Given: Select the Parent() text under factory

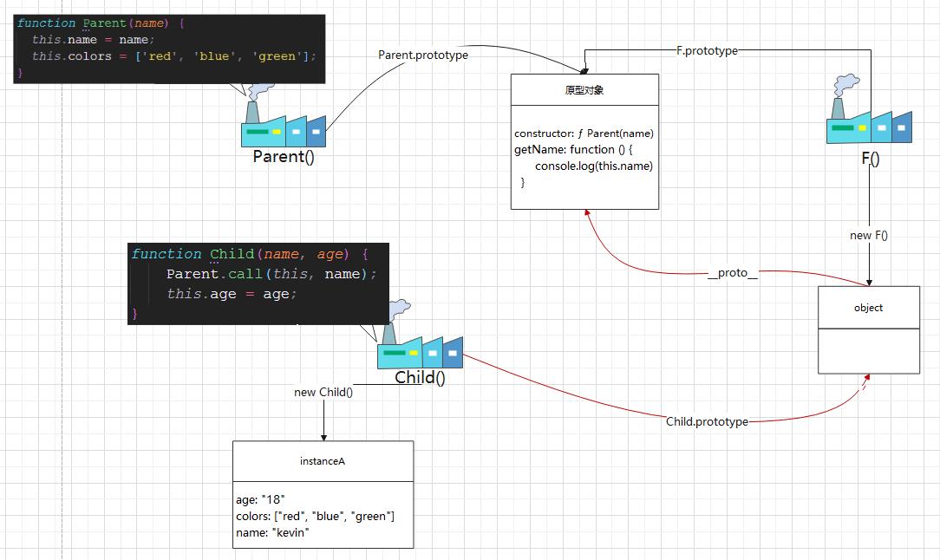Looking at the screenshot, I should click(284, 157).
